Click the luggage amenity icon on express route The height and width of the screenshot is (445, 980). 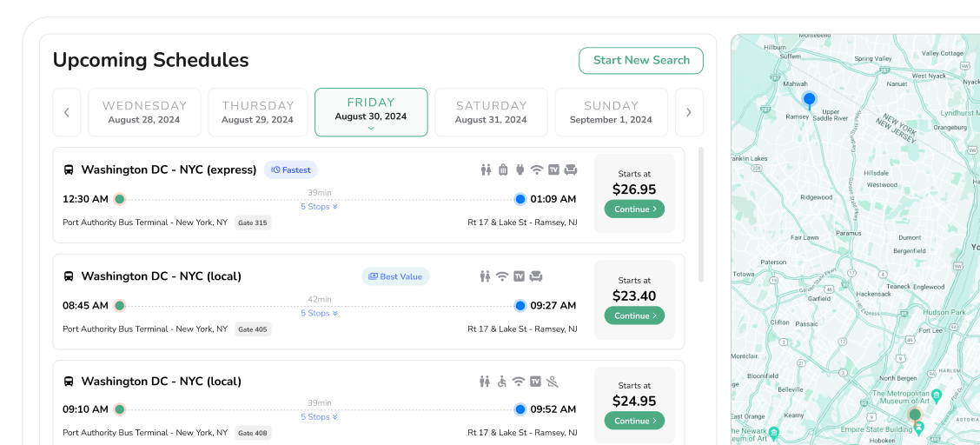coord(503,169)
